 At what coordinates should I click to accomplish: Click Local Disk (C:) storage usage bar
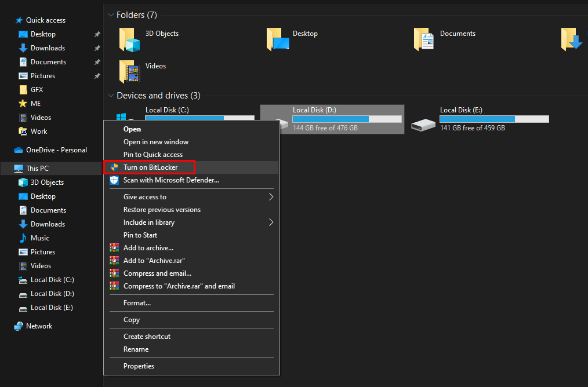click(199, 118)
